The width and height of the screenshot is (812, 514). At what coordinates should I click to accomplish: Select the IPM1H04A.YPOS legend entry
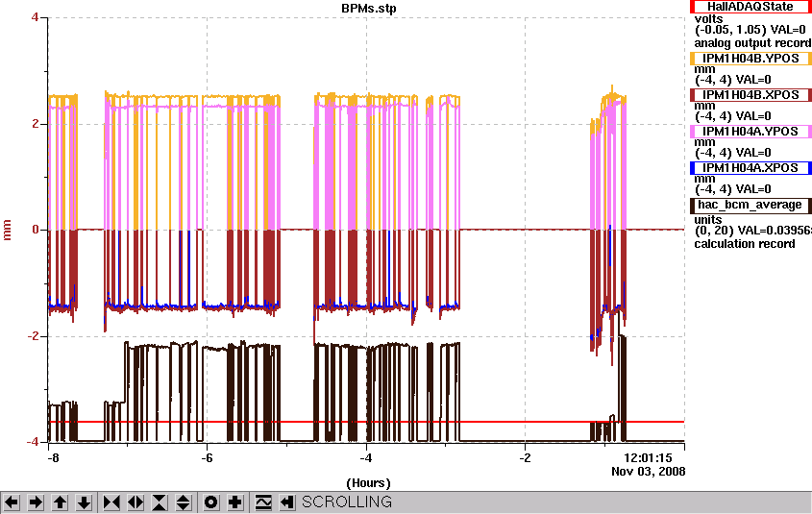750,132
